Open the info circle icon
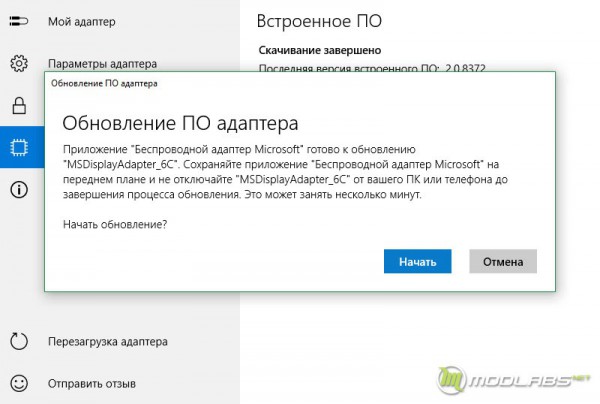600x404 pixels. tap(19, 189)
